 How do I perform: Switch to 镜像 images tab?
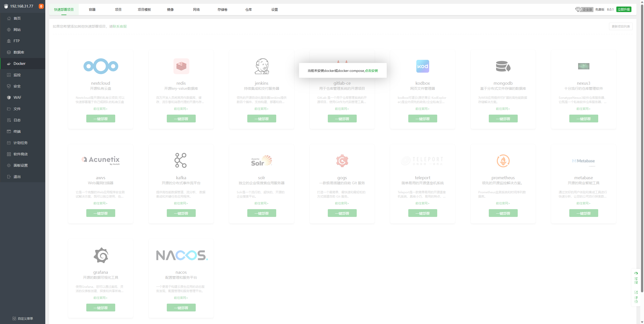[x=170, y=10]
